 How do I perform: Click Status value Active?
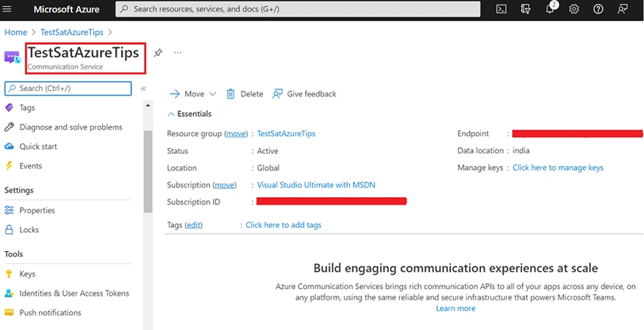[x=267, y=151]
